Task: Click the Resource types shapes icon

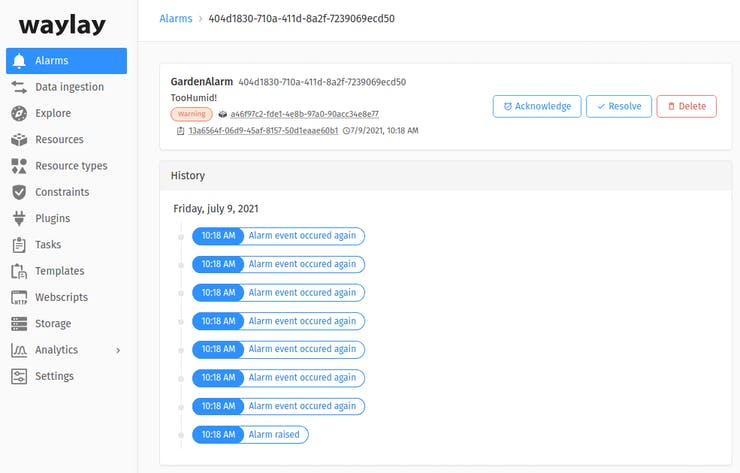Action: tap(19, 166)
